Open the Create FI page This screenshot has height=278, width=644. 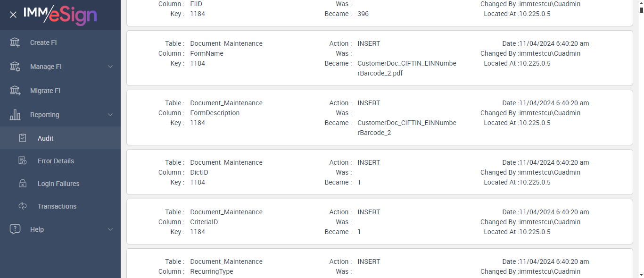click(43, 42)
